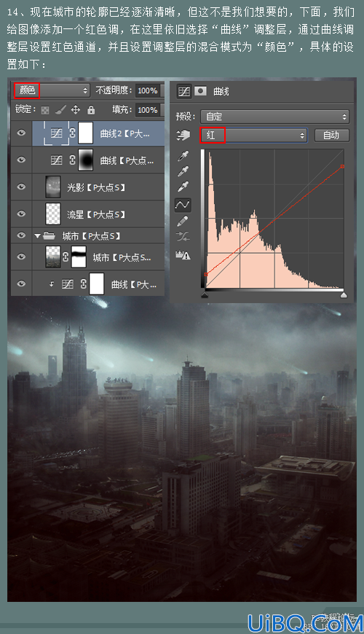The image size is (364, 634).
Task: Select the 曲线2 layer name
Action: (124, 133)
